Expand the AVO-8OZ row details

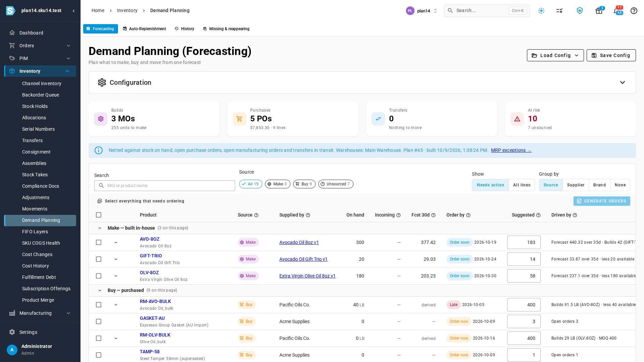point(116,242)
